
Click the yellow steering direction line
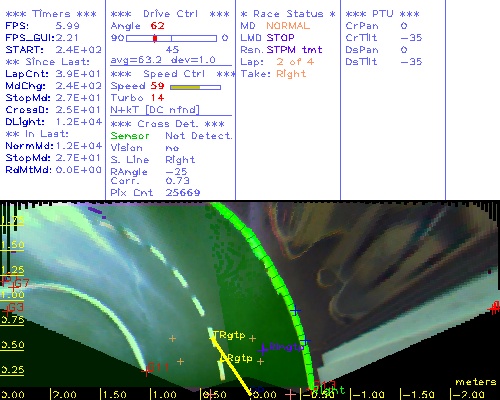click(231, 366)
